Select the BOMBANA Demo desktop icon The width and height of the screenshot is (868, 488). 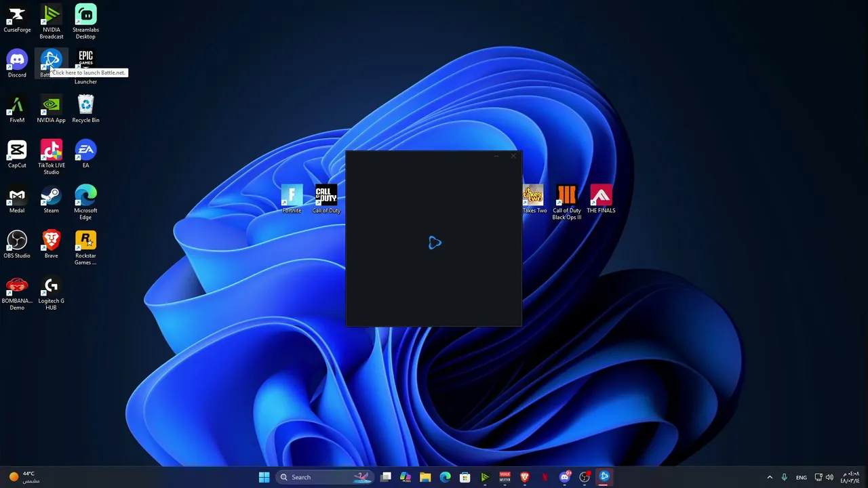tap(17, 293)
